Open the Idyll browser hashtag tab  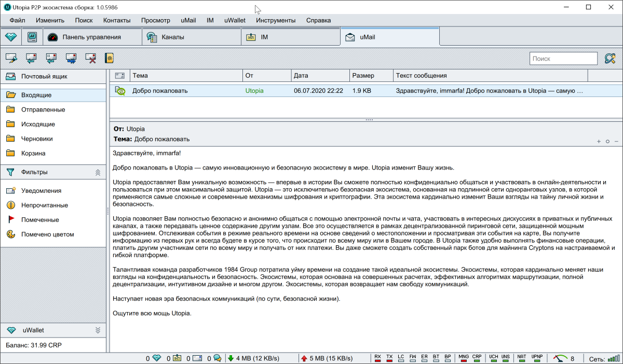[32, 37]
